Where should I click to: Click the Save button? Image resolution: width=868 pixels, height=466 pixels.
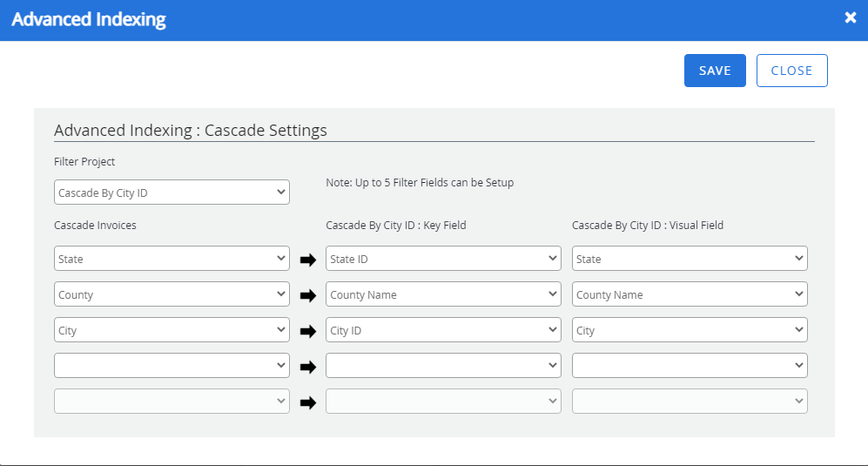click(714, 71)
